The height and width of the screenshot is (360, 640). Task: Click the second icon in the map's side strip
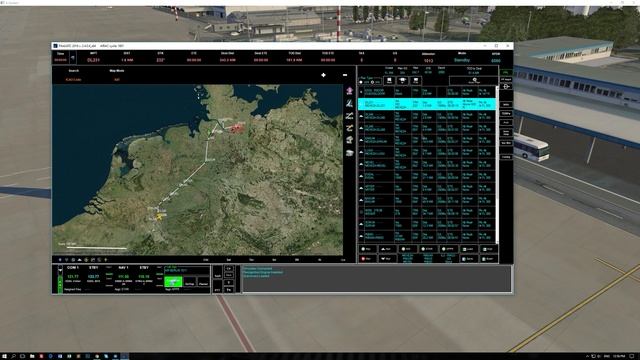pyautogui.click(x=349, y=103)
